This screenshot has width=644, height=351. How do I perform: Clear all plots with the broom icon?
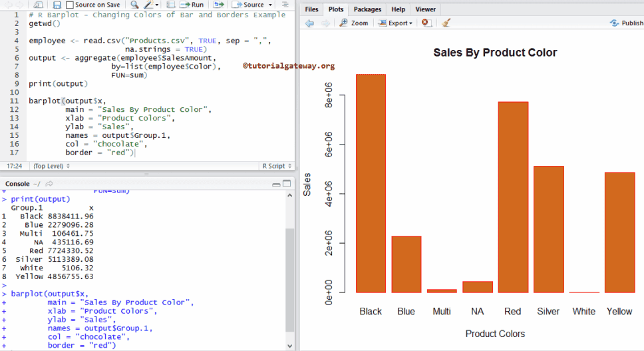pyautogui.click(x=446, y=23)
